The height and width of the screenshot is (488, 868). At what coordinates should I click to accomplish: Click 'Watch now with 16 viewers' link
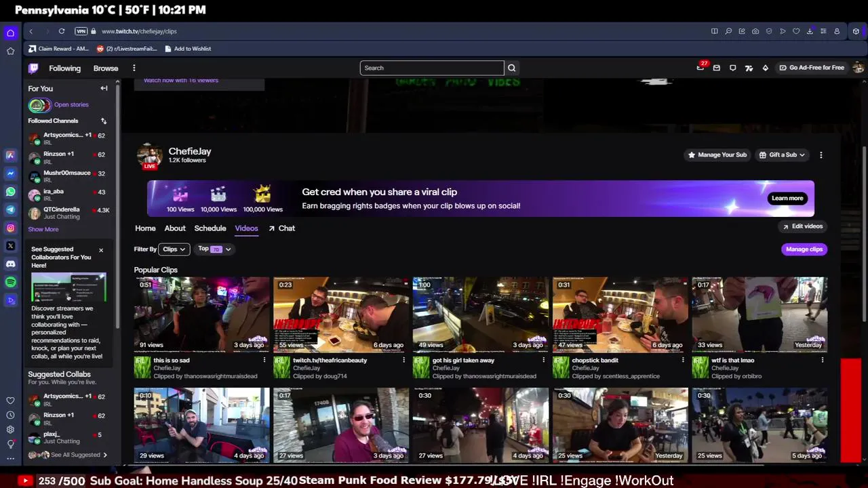181,80
